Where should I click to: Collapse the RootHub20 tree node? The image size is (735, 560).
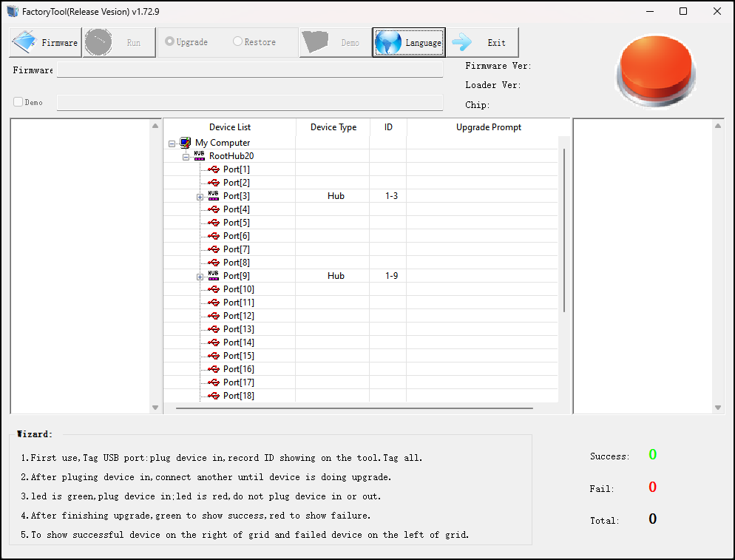(x=186, y=157)
